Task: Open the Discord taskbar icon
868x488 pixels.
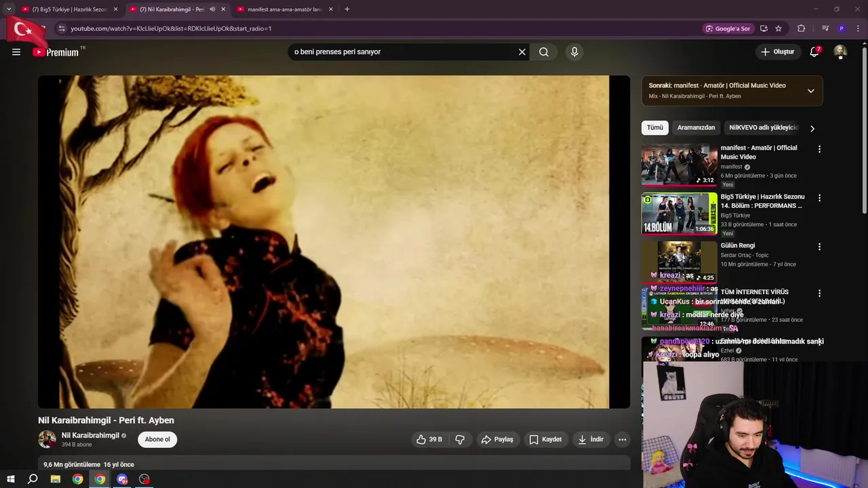Action: 122,479
